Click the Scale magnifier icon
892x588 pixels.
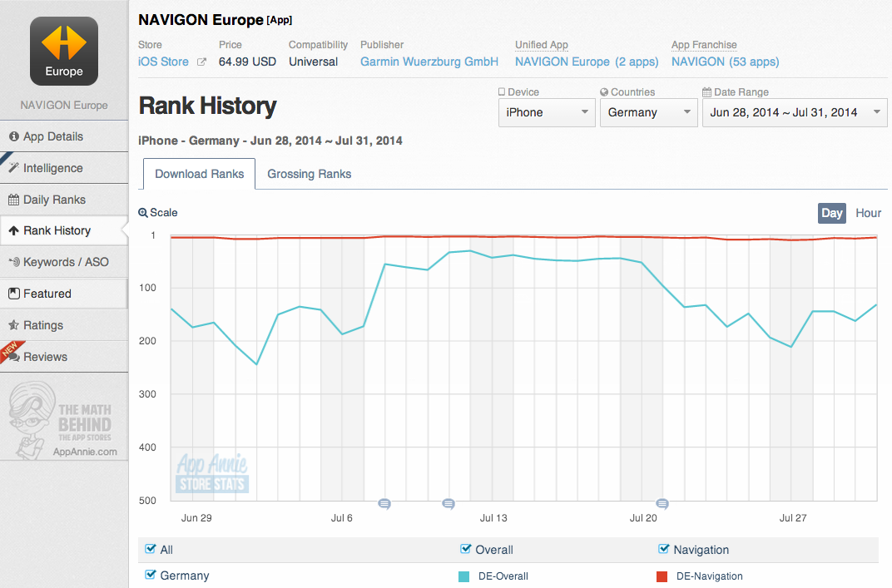(x=143, y=213)
